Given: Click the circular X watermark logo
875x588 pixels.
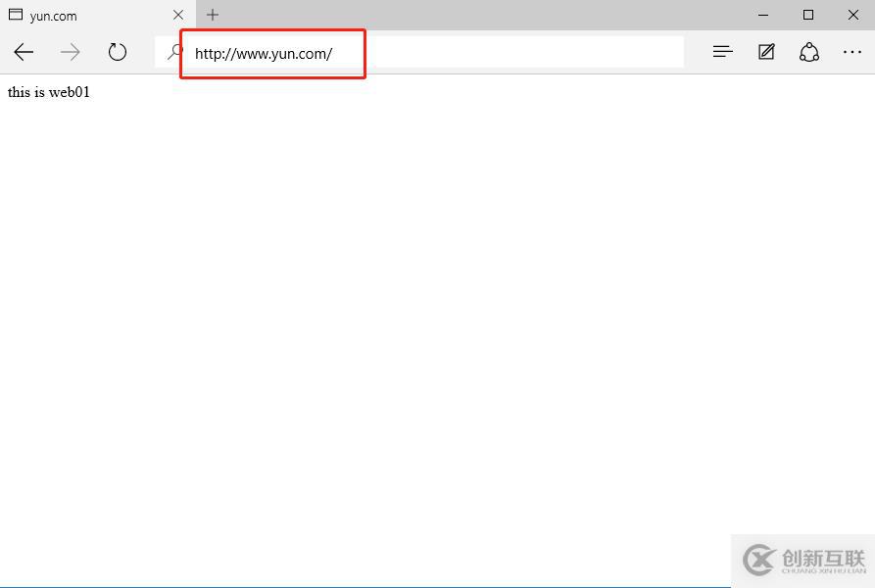Looking at the screenshot, I should (759, 560).
